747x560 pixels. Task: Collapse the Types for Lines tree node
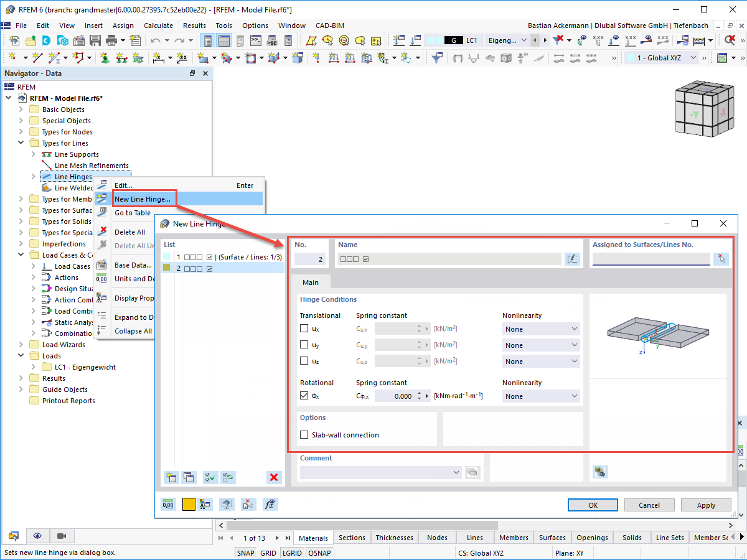pyautogui.click(x=21, y=142)
